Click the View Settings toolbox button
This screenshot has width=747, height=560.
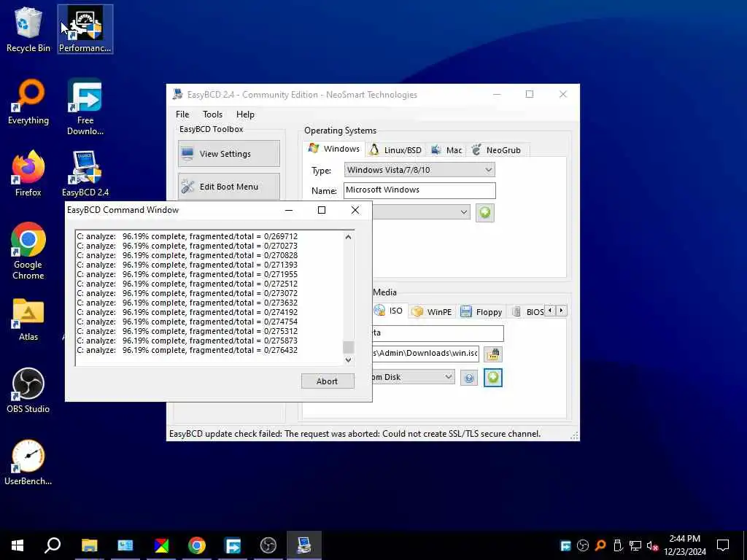[228, 154]
